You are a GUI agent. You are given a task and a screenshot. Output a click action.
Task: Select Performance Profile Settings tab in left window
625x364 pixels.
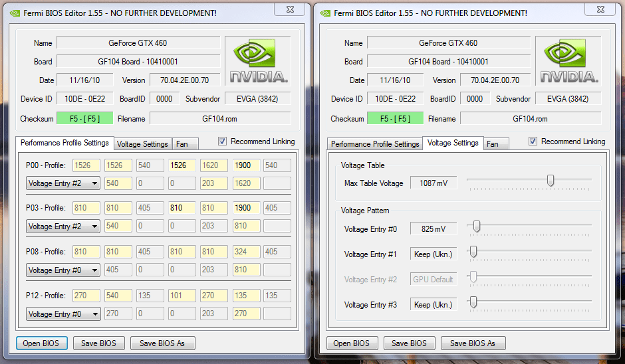(64, 143)
